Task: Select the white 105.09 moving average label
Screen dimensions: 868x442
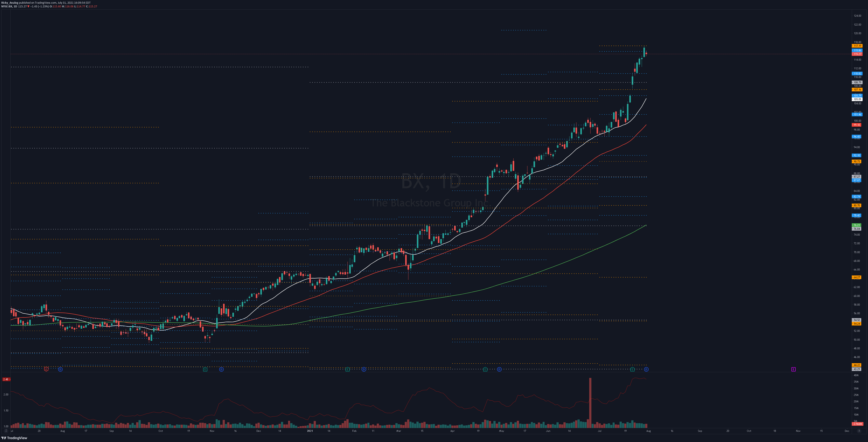Action: (857, 99)
